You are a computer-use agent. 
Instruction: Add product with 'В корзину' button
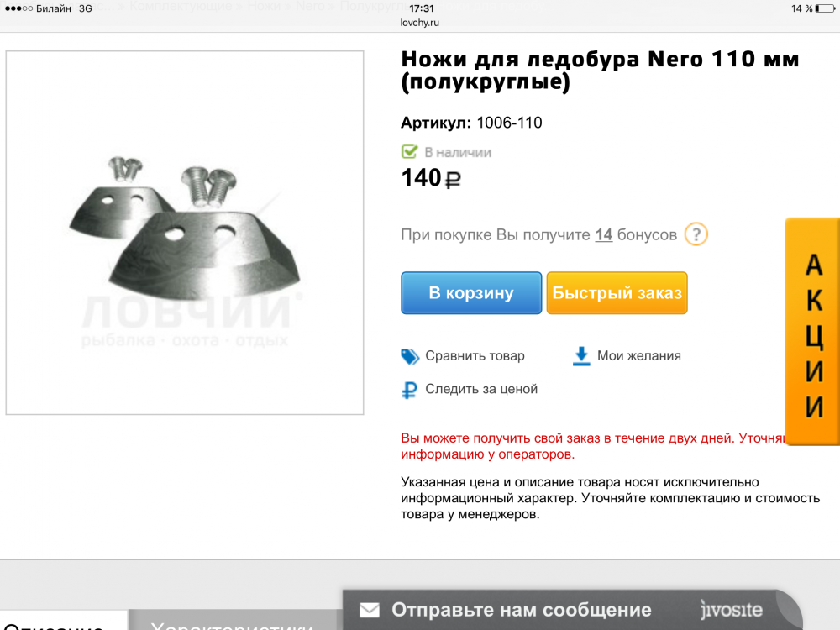[x=471, y=293]
